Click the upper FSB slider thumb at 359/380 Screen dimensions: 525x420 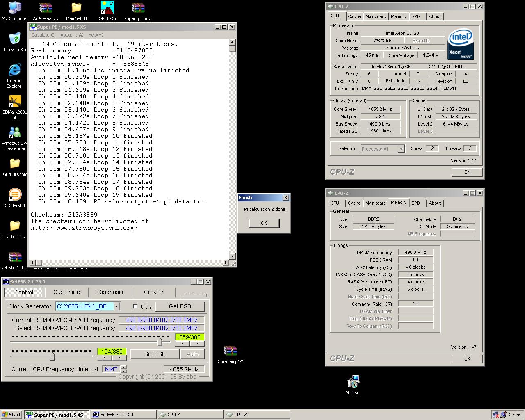coord(160,341)
